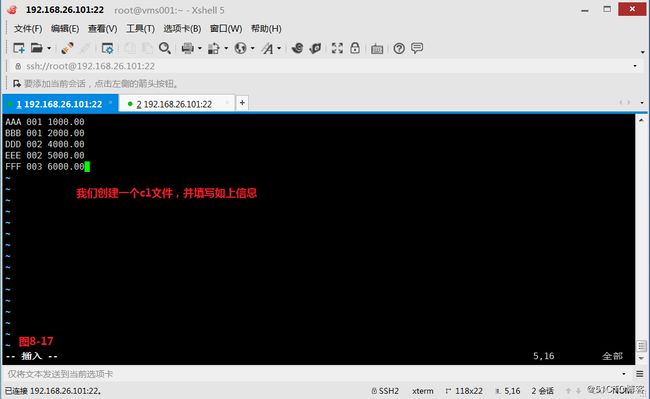
Task: Click the New Session toolbar icon
Action: tap(19, 48)
